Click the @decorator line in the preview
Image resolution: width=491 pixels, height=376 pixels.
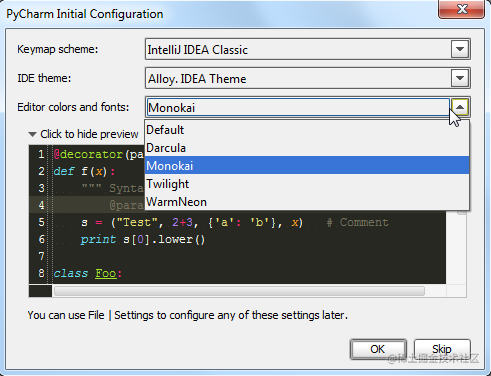click(99, 154)
